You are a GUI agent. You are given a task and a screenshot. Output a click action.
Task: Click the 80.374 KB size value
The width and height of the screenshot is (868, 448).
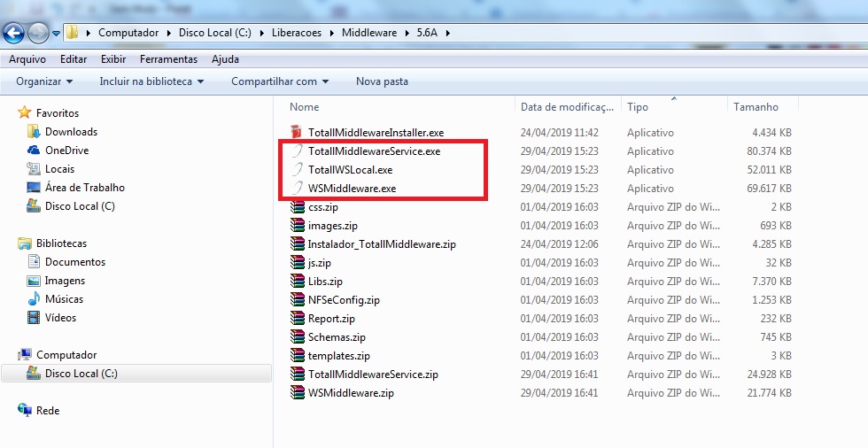769,151
